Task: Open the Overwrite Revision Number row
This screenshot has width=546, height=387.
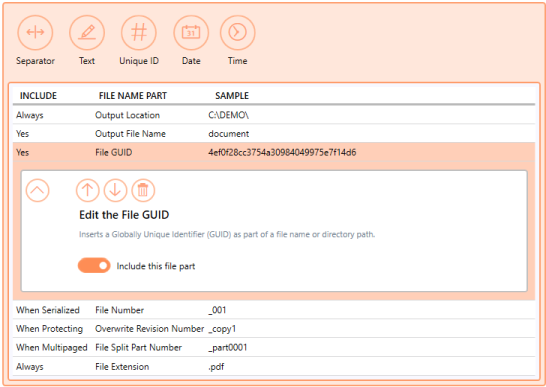Action: pyautogui.click(x=274, y=328)
